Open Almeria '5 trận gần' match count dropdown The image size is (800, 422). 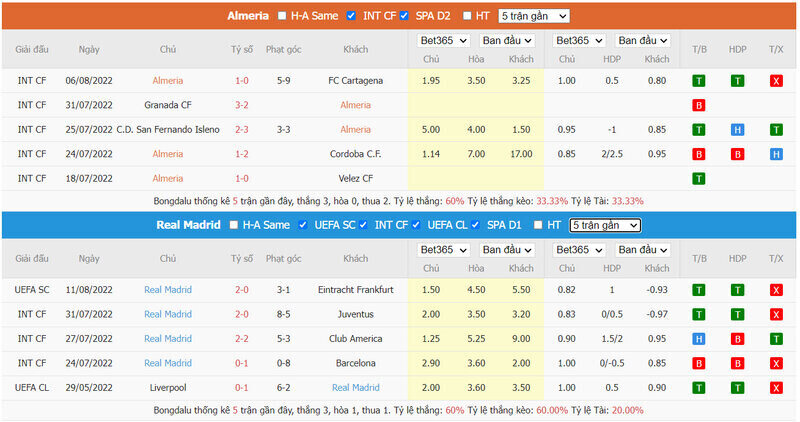click(534, 16)
